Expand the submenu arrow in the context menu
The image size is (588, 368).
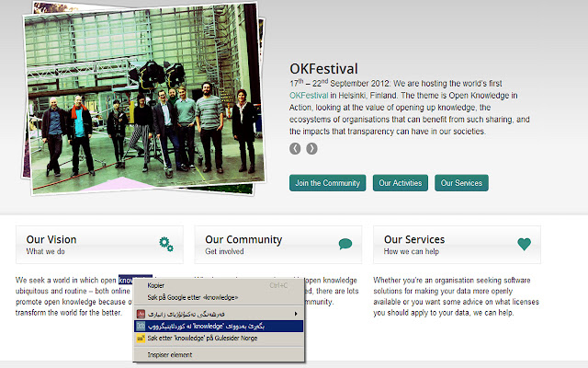296,314
